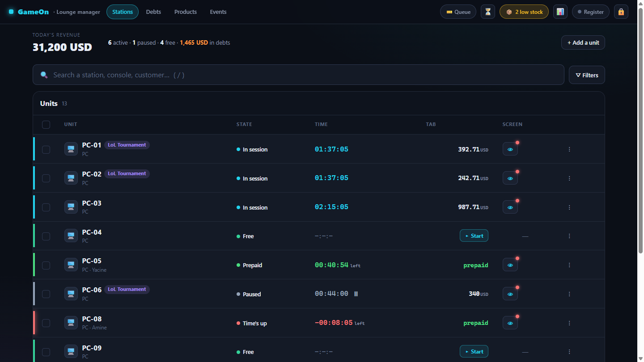Click LoL Tournament tag on PC-02
The width and height of the screenshot is (644, 362).
pos(127,173)
